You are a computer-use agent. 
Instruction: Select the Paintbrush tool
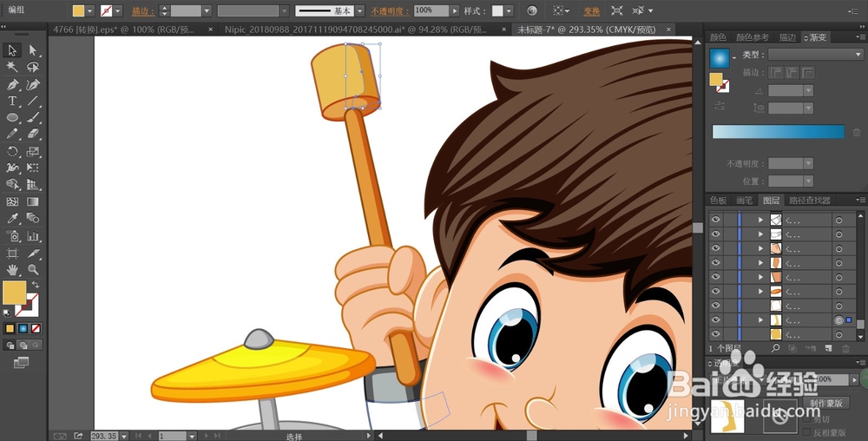point(33,117)
